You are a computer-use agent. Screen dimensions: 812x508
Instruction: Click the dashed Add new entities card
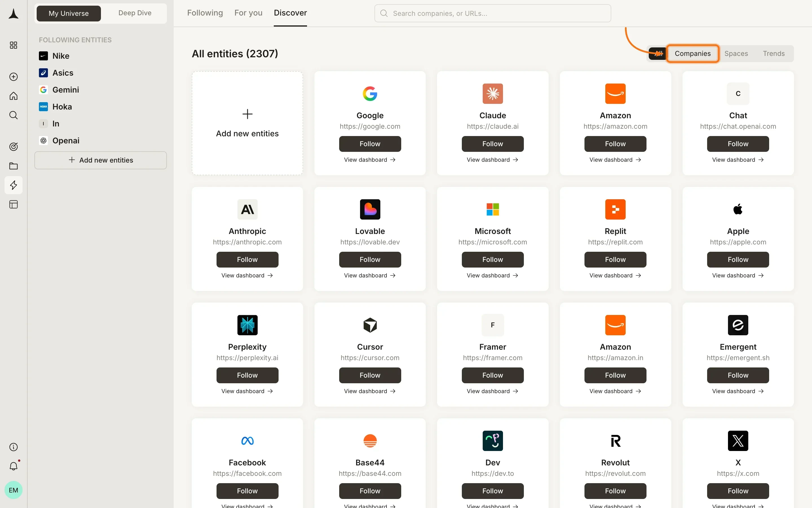247,123
